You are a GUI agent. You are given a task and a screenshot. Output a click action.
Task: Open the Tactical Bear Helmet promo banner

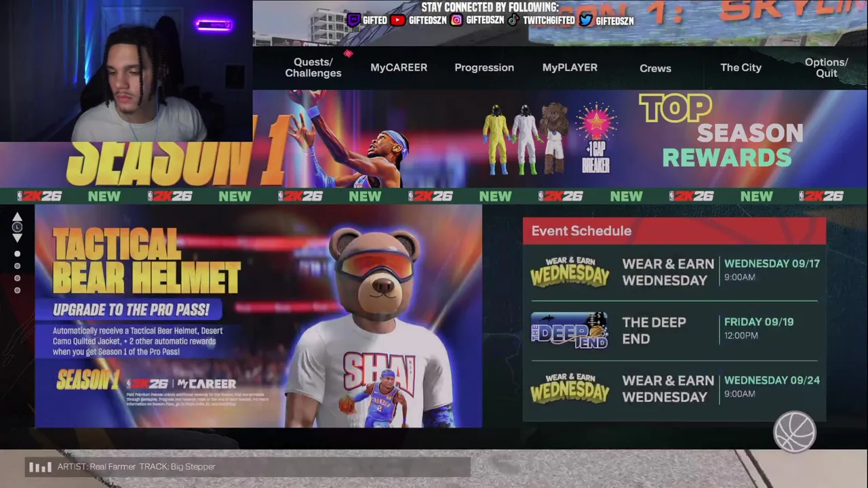(258, 317)
